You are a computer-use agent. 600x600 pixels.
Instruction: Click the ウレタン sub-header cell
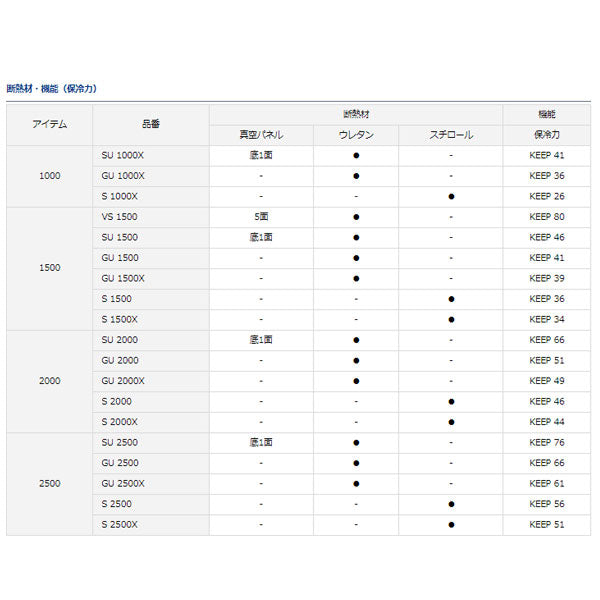(356, 135)
